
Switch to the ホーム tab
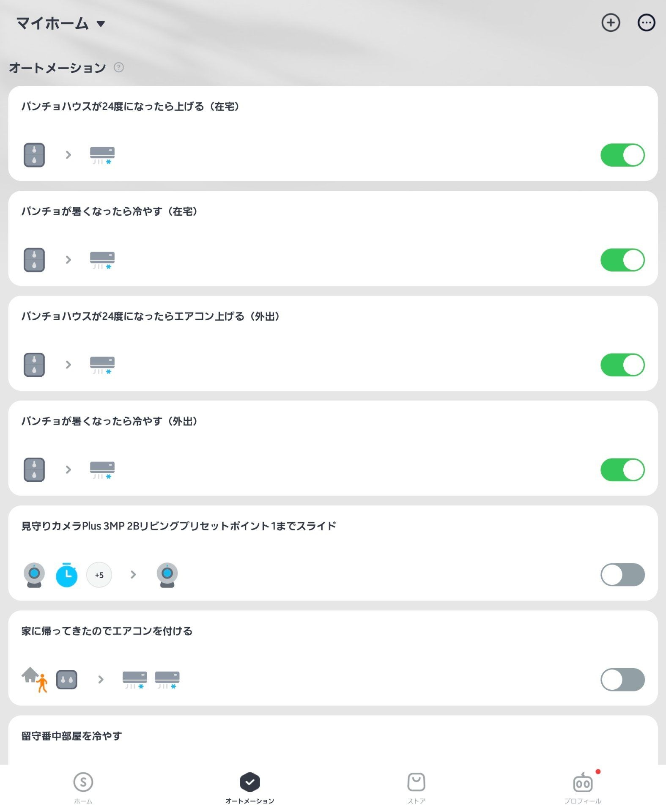83,788
